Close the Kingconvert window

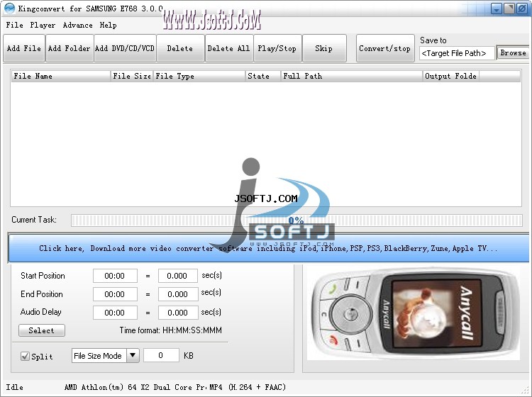click(x=521, y=9)
